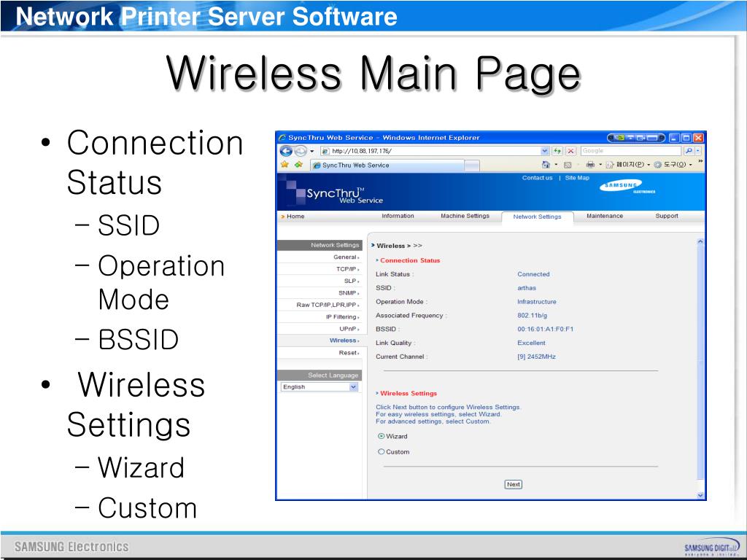Click the Wireless >> breadcrumb heading
Screen dimensions: 747x560
(399, 246)
